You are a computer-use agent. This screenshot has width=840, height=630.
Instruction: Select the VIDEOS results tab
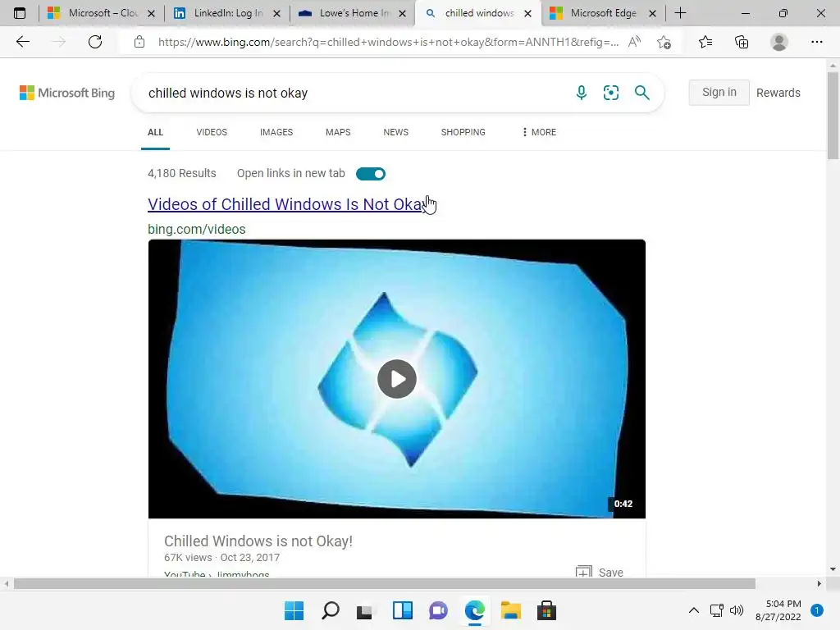click(212, 132)
